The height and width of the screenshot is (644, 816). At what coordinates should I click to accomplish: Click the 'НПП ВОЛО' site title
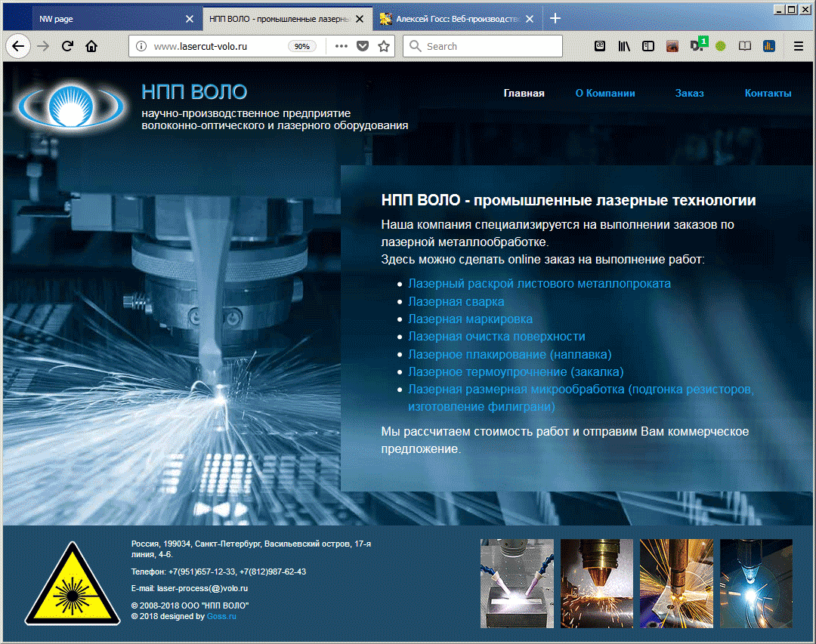[x=194, y=92]
